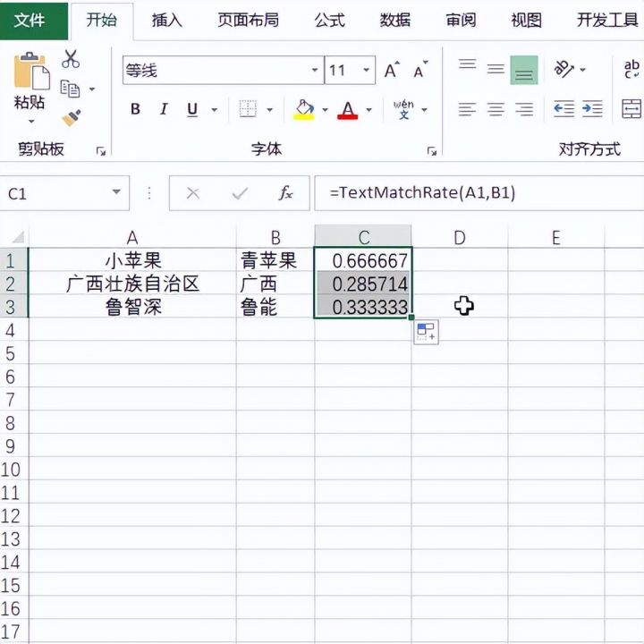644x644 pixels.
Task: Open the Paste options dropdown arrow
Action: (31, 122)
